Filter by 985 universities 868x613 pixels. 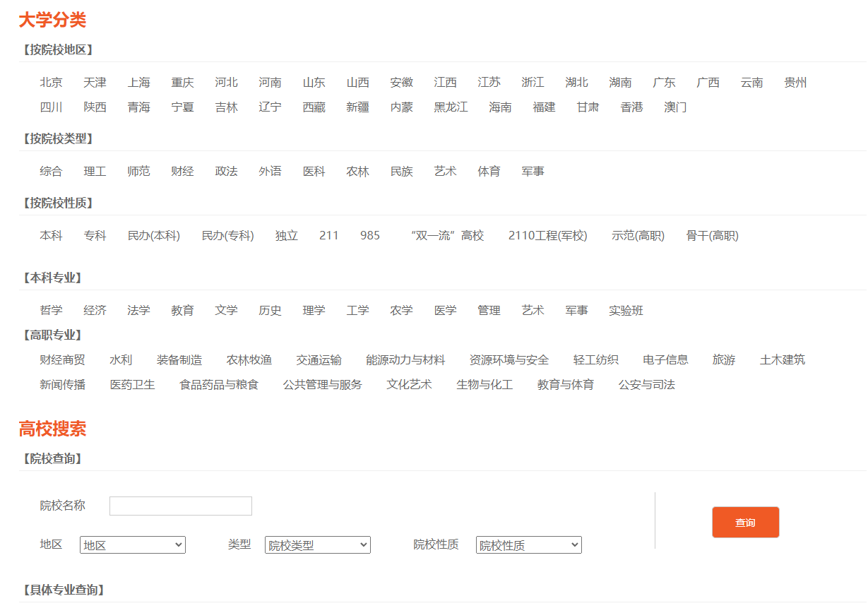[370, 236]
